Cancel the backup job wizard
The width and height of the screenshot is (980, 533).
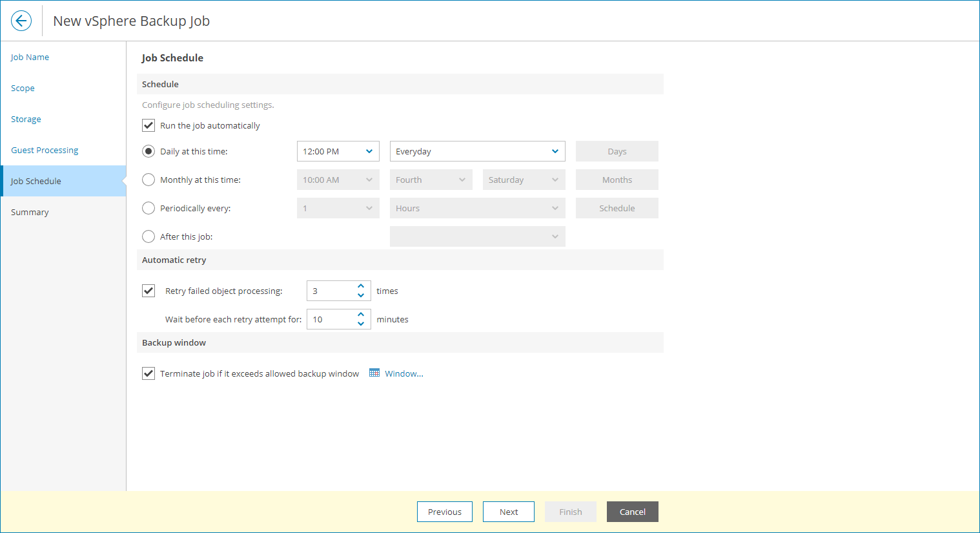pyautogui.click(x=633, y=512)
